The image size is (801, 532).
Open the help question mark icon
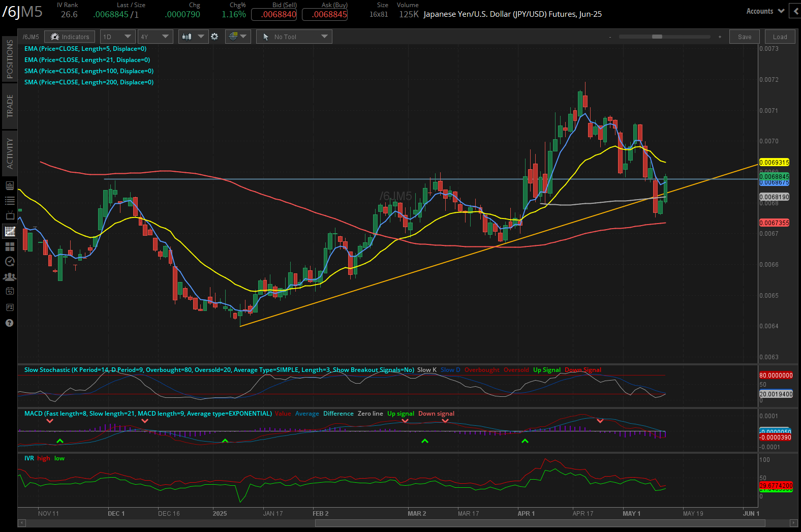coord(9,323)
